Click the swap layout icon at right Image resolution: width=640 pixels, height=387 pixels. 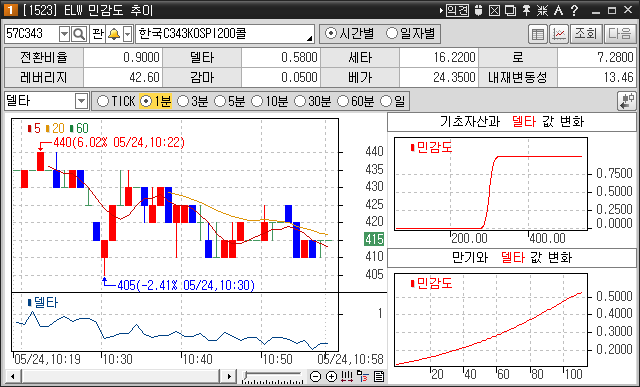[627, 101]
